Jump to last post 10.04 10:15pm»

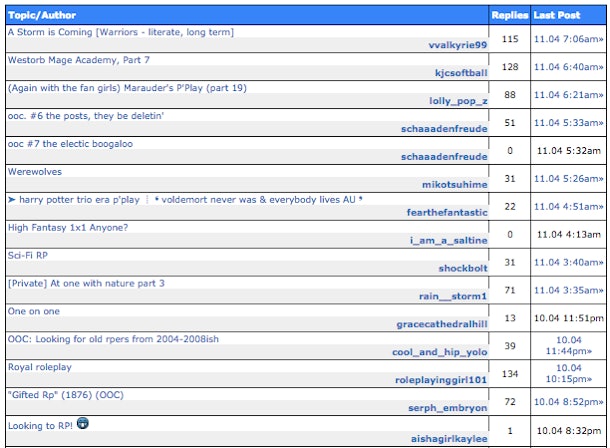click(x=569, y=374)
